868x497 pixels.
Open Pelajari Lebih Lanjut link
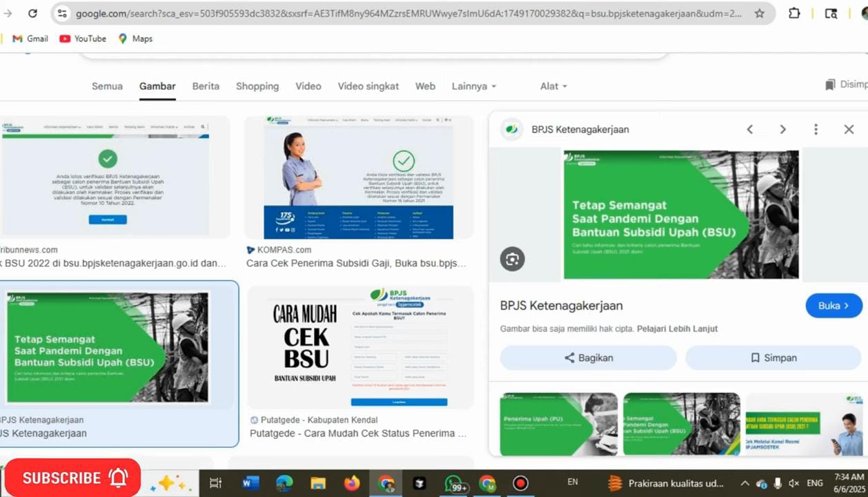click(x=677, y=329)
